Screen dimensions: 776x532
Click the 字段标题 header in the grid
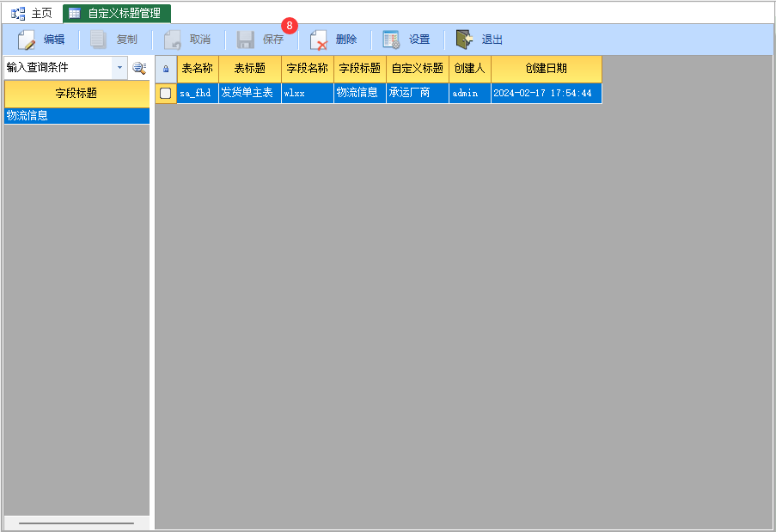(x=360, y=69)
